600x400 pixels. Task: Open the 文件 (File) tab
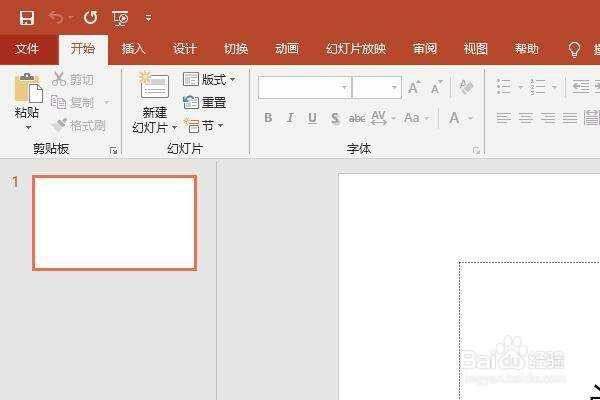[x=27, y=49]
